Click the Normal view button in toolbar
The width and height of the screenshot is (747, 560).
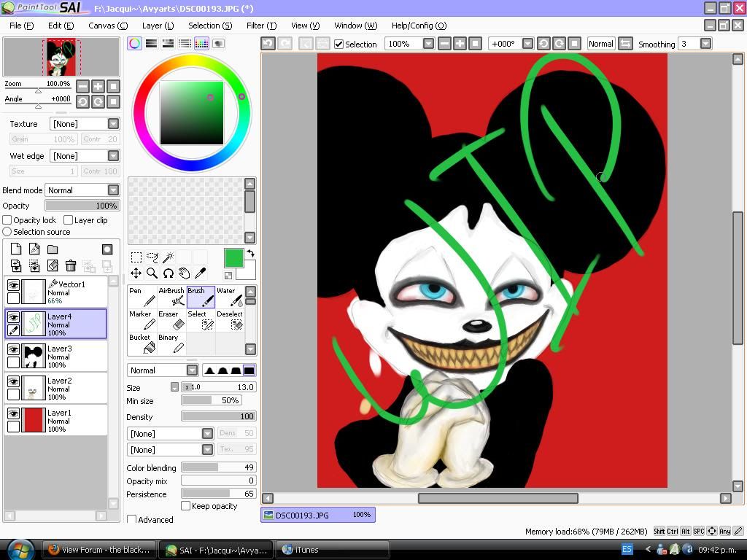pos(601,44)
